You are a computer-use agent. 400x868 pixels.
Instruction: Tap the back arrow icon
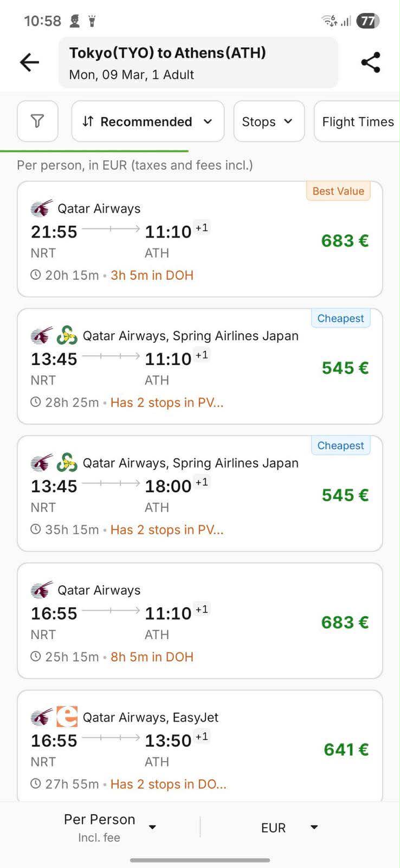pos(30,62)
